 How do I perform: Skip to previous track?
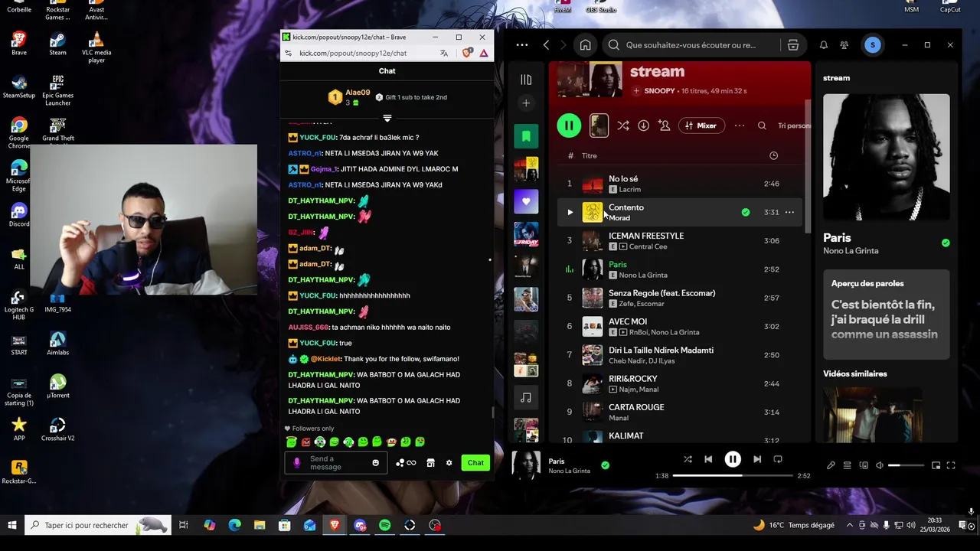[708, 459]
